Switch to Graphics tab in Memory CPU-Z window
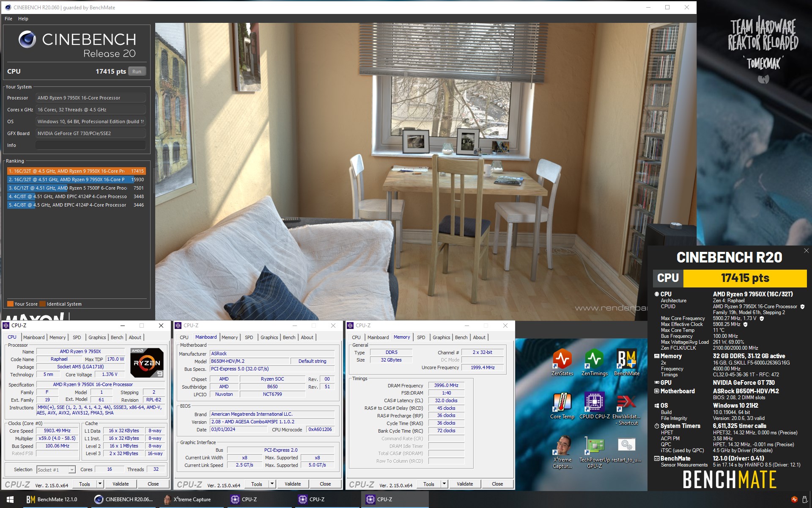This screenshot has width=812, height=508. (x=442, y=337)
